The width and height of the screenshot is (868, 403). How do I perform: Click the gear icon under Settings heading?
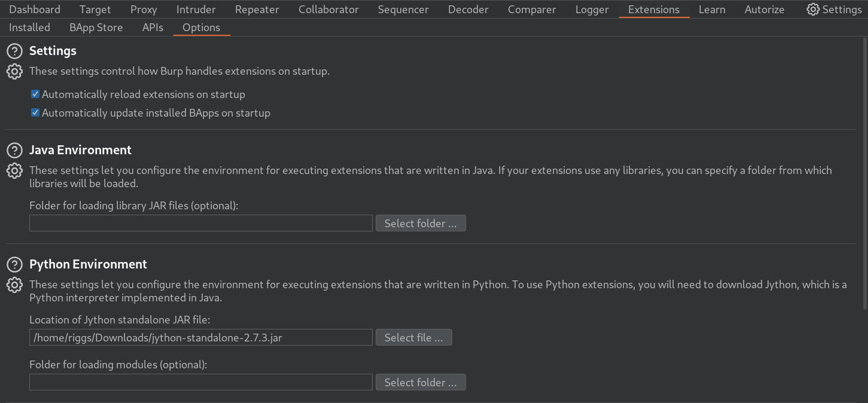(14, 72)
